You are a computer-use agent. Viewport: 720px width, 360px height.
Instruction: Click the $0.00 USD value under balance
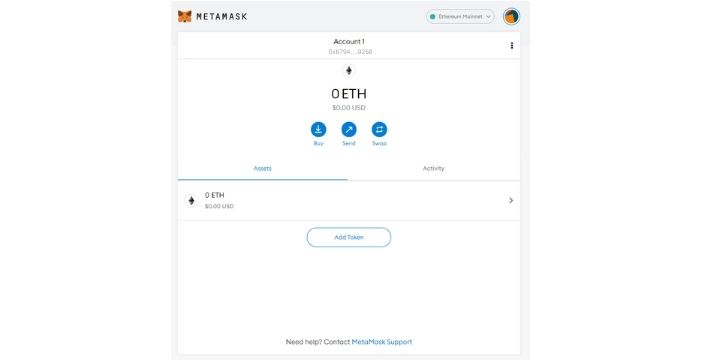[349, 108]
